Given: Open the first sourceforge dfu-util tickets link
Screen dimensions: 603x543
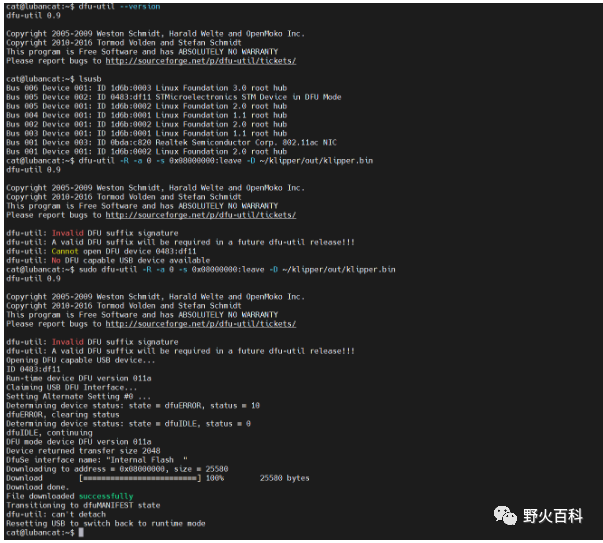Looking at the screenshot, I should coord(201,61).
